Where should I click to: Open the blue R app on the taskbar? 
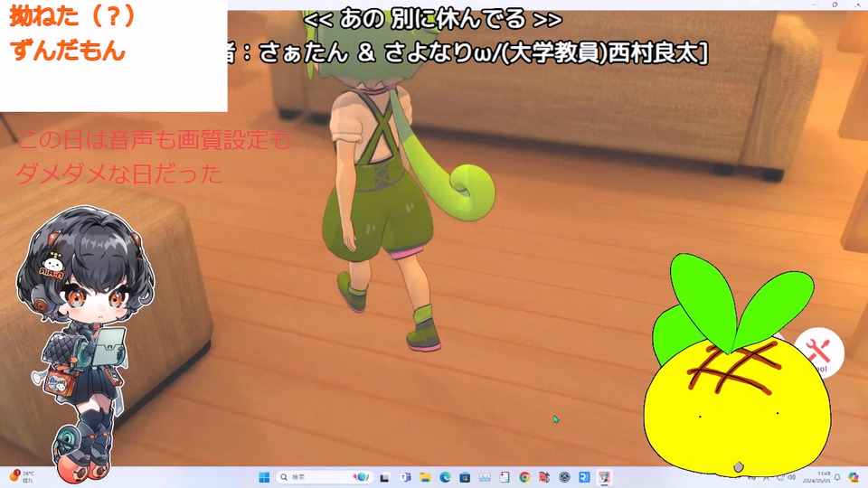pyautogui.click(x=585, y=477)
